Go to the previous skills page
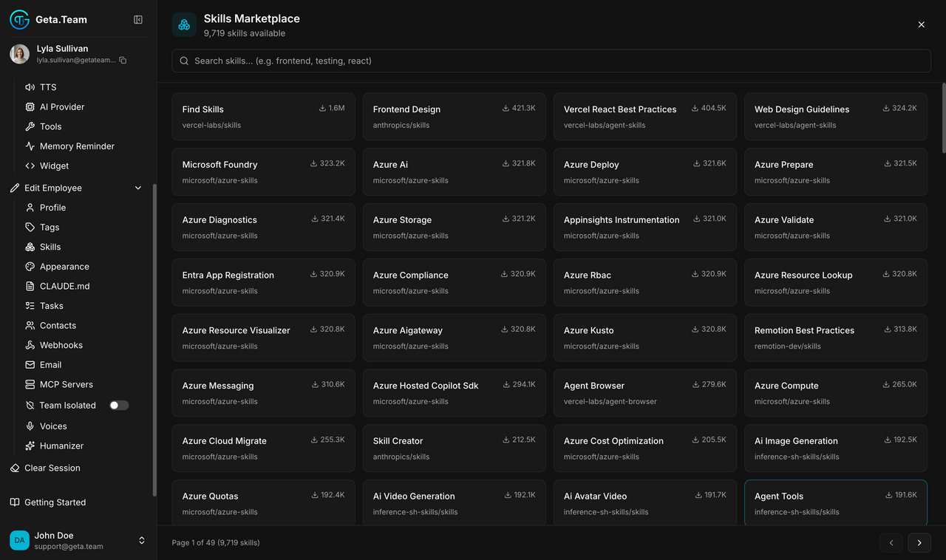 [891, 543]
